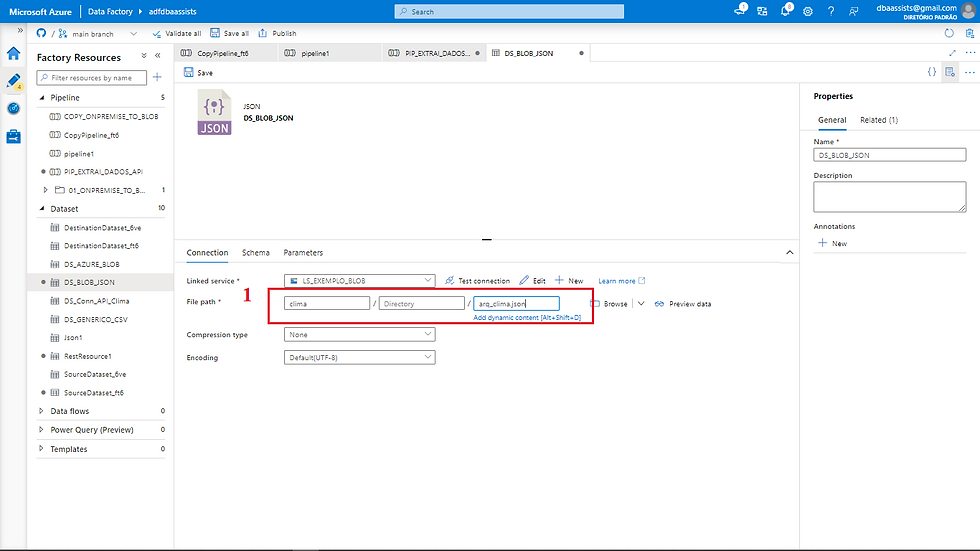Click the GitHub repository icon
The width and height of the screenshot is (980, 551).
click(x=41, y=33)
